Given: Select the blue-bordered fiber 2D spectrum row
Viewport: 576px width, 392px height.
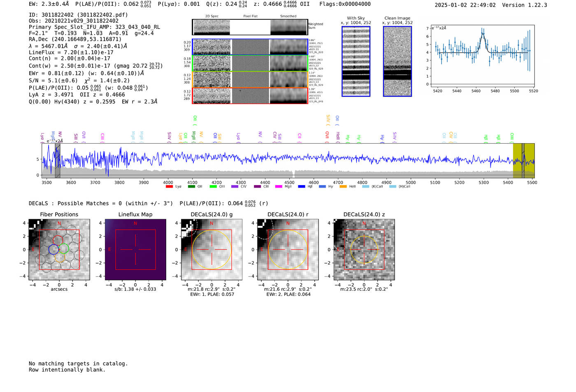Looking at the screenshot, I should pos(250,47).
